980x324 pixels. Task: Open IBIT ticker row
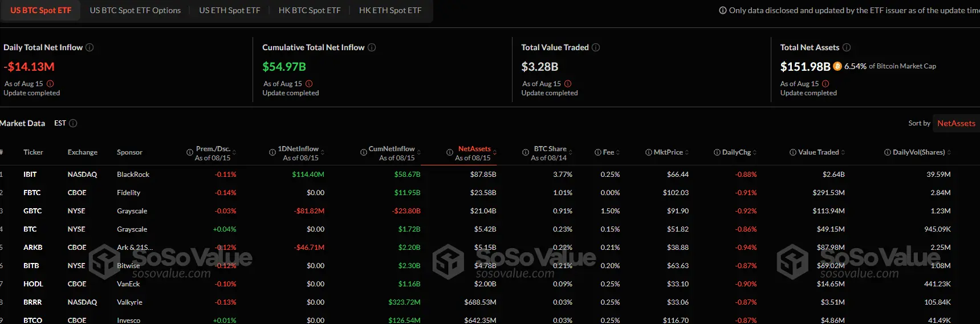click(30, 175)
